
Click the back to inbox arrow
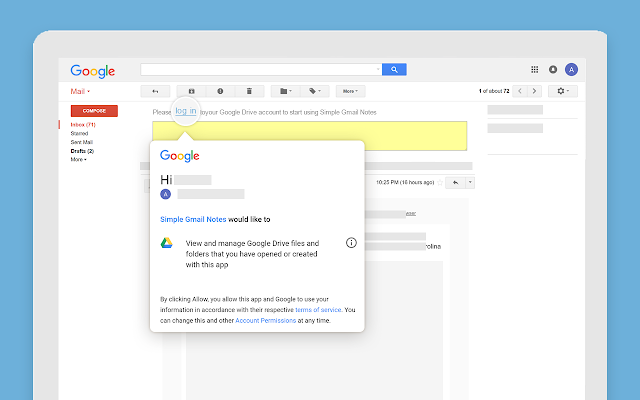click(x=155, y=91)
